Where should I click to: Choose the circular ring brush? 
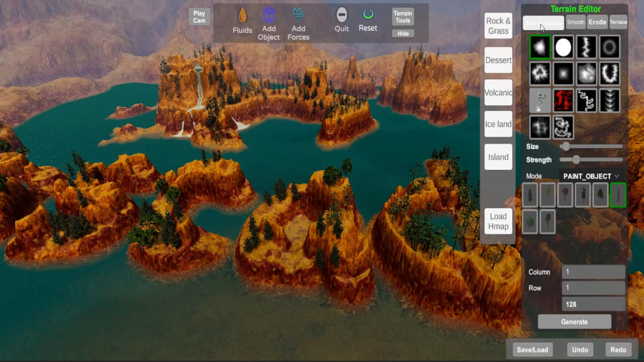[x=609, y=47]
